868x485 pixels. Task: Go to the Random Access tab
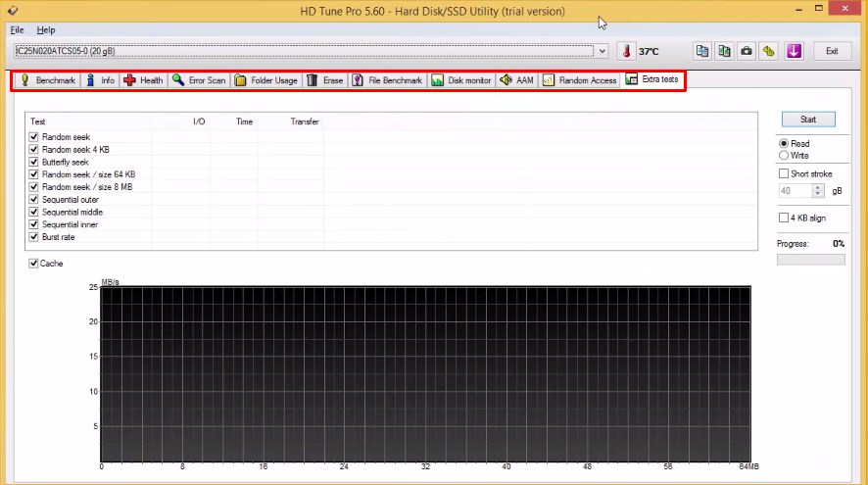pos(580,80)
